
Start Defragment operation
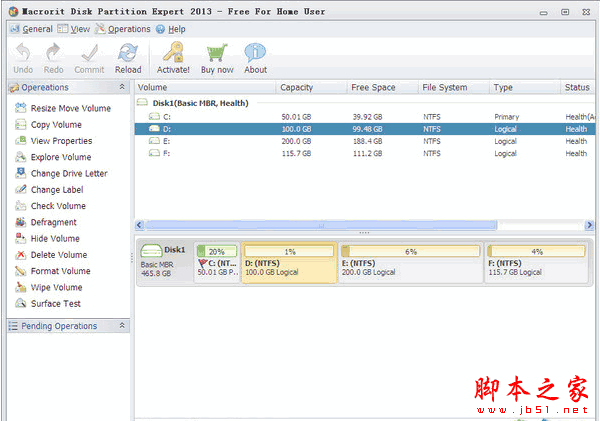(x=46, y=222)
